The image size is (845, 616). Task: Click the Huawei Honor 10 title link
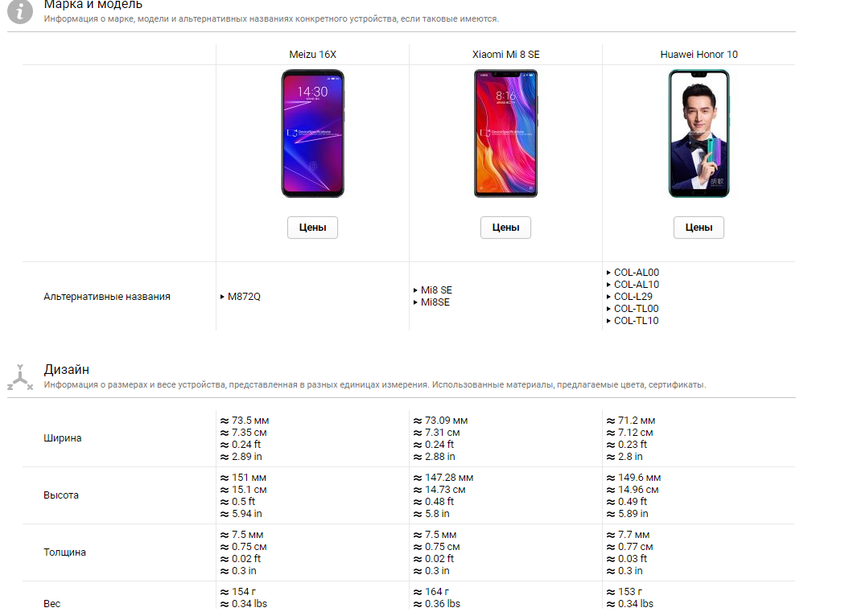(x=699, y=55)
